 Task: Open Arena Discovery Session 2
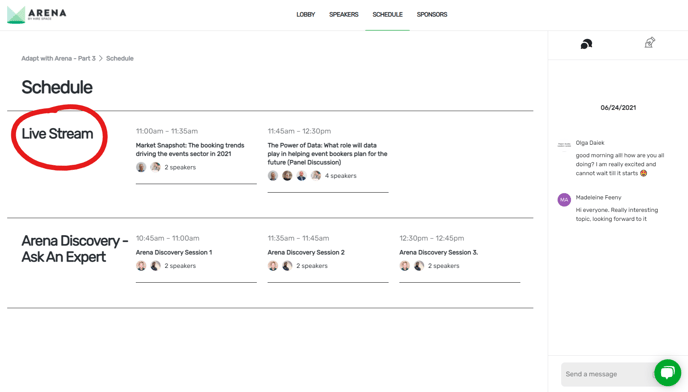[306, 252]
